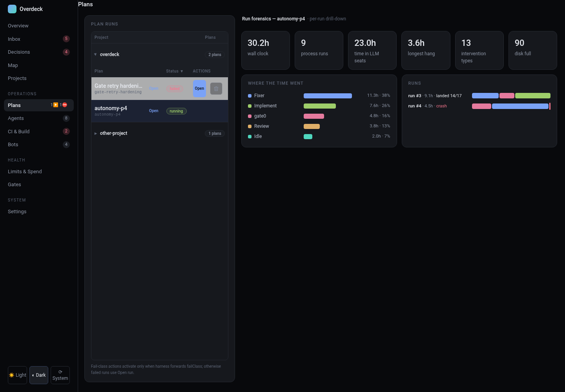Click the running status pill
The width and height of the screenshot is (565, 392).
[x=177, y=111]
